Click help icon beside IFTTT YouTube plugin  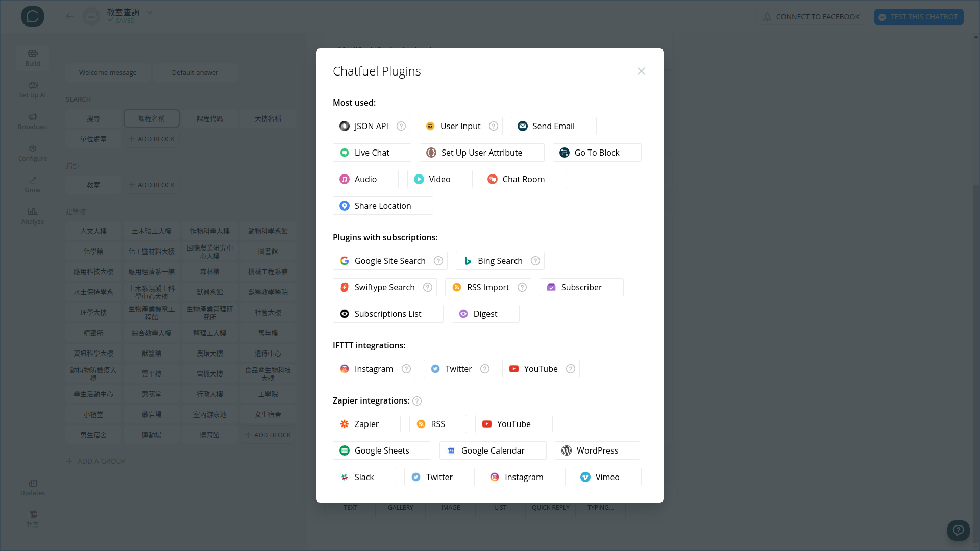tap(571, 369)
